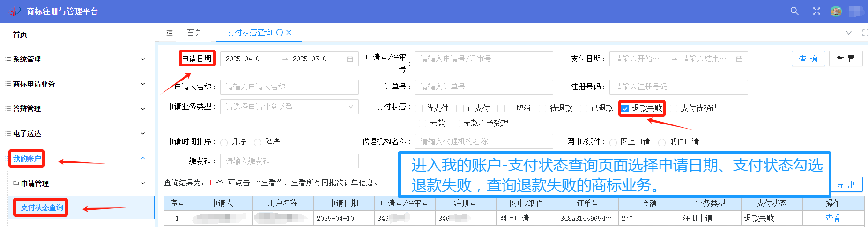Image resolution: width=868 pixels, height=227 pixels.
Task: Click 查看 link in result row
Action: click(x=832, y=218)
